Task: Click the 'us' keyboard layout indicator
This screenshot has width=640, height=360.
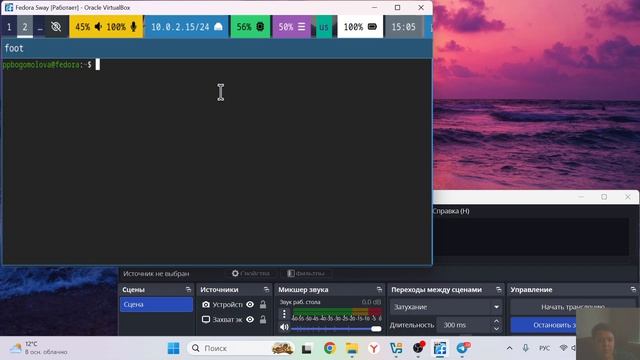Action: point(324,27)
